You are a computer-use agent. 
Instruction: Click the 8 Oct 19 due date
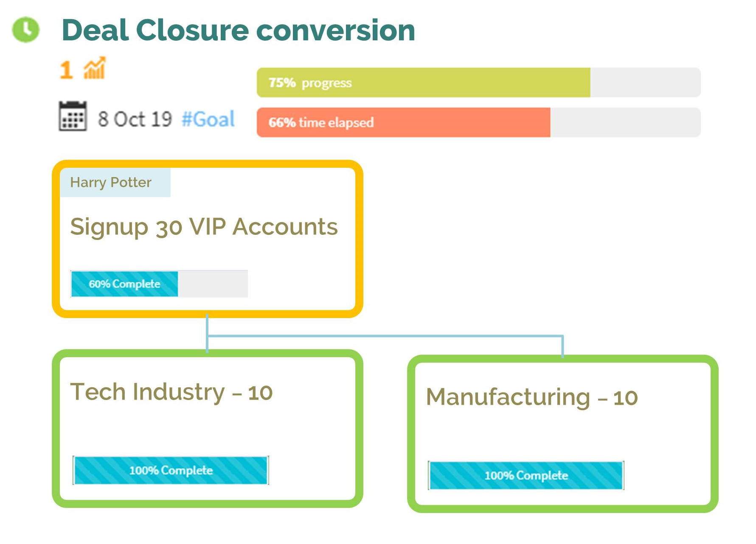[135, 119]
